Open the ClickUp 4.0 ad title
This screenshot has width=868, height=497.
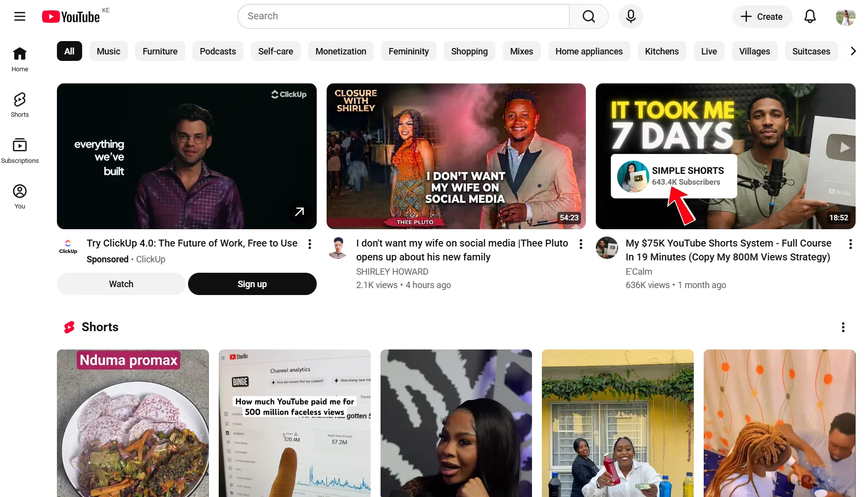coord(192,244)
